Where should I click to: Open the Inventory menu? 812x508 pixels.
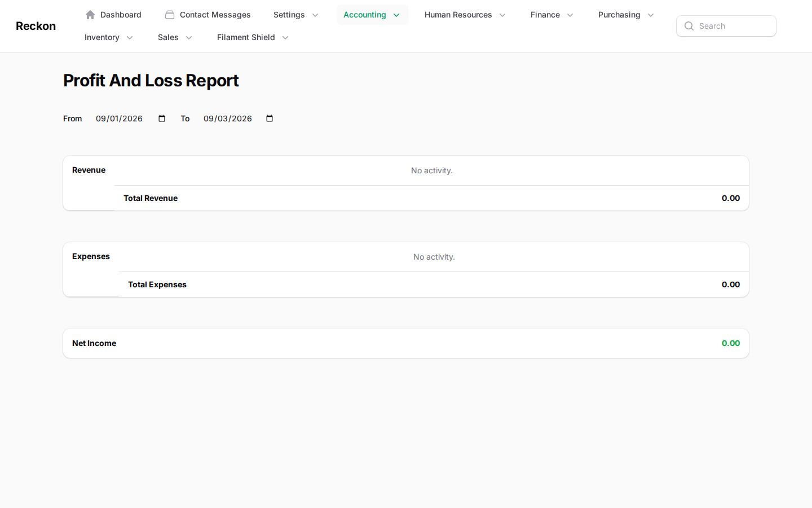click(x=109, y=37)
